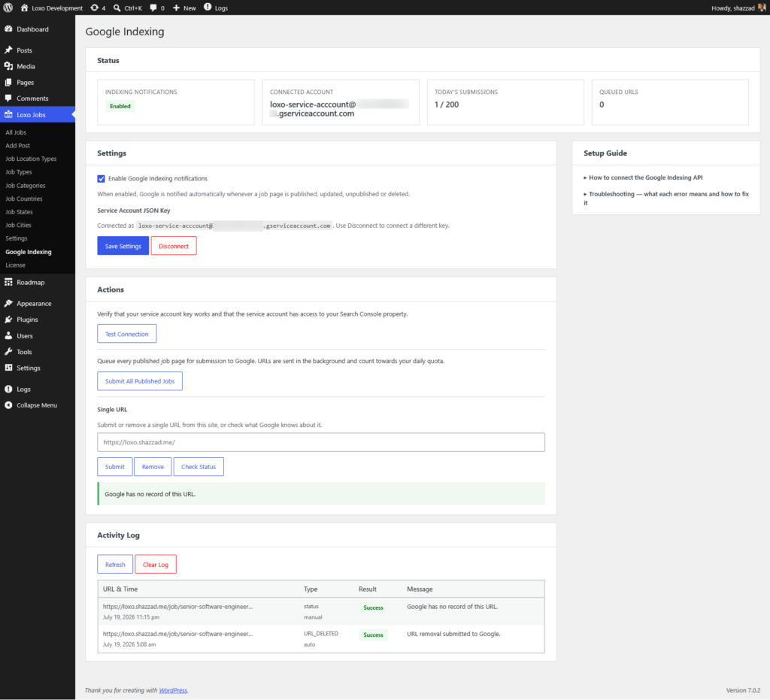Click the Collapse Menu arrow icon
Screen dimensions: 770x700
(x=8, y=405)
